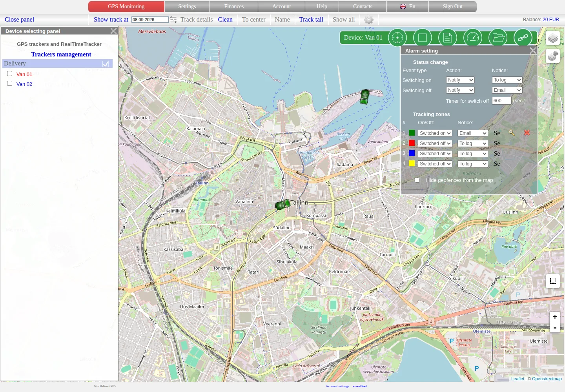Open Switching on Notice dropdown

point(507,80)
